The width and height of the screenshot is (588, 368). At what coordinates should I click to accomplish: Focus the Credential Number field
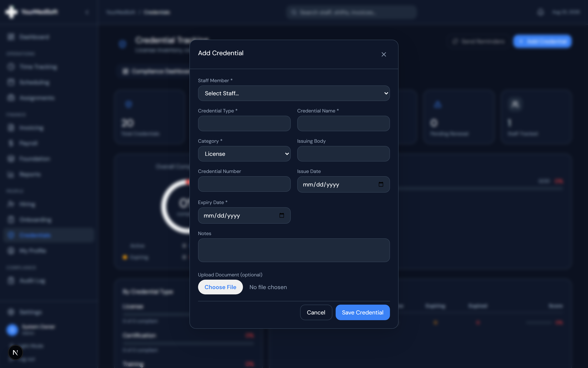244,184
